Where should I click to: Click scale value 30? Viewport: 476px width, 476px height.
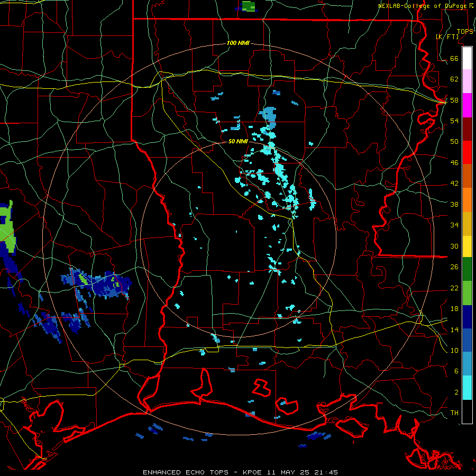coord(454,246)
